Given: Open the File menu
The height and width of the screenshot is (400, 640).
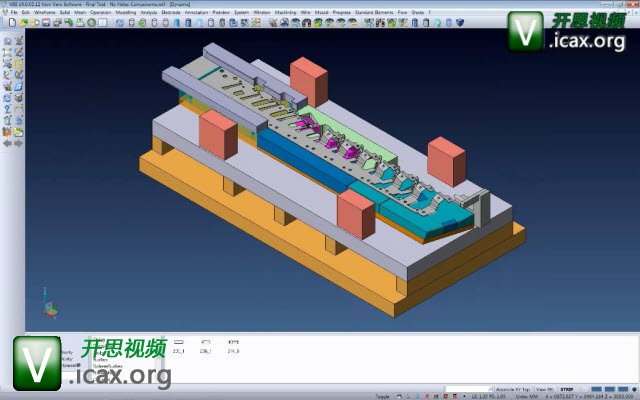Looking at the screenshot, I should [x=13, y=12].
